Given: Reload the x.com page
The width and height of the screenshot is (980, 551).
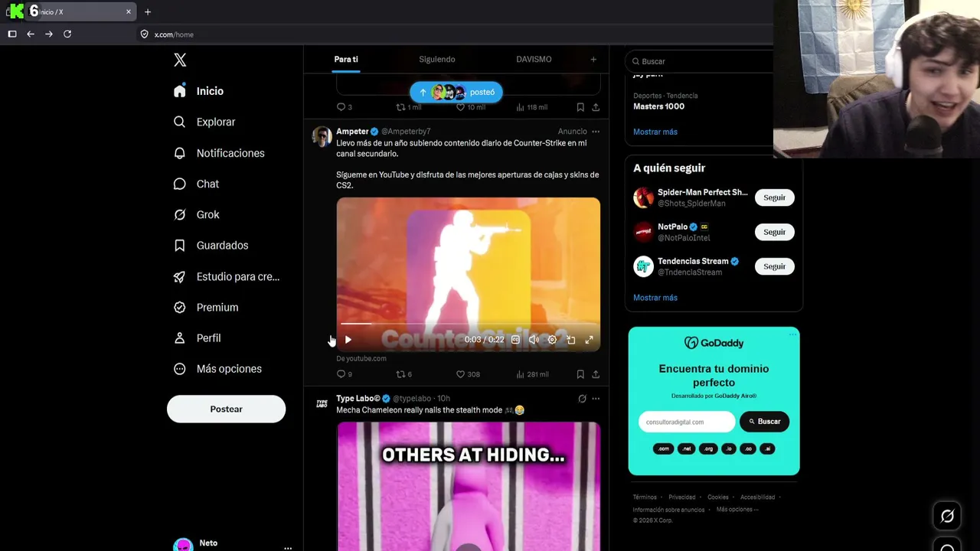Looking at the screenshot, I should (67, 34).
